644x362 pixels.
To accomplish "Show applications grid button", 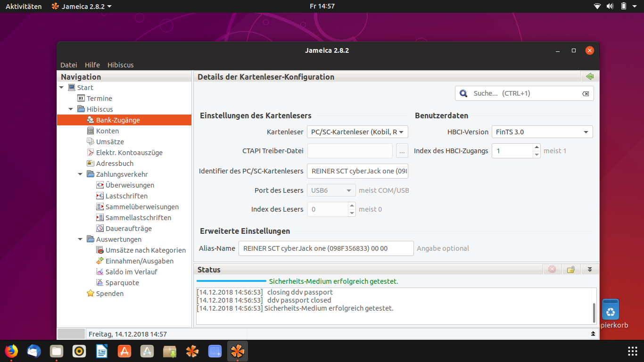I will [x=633, y=351].
